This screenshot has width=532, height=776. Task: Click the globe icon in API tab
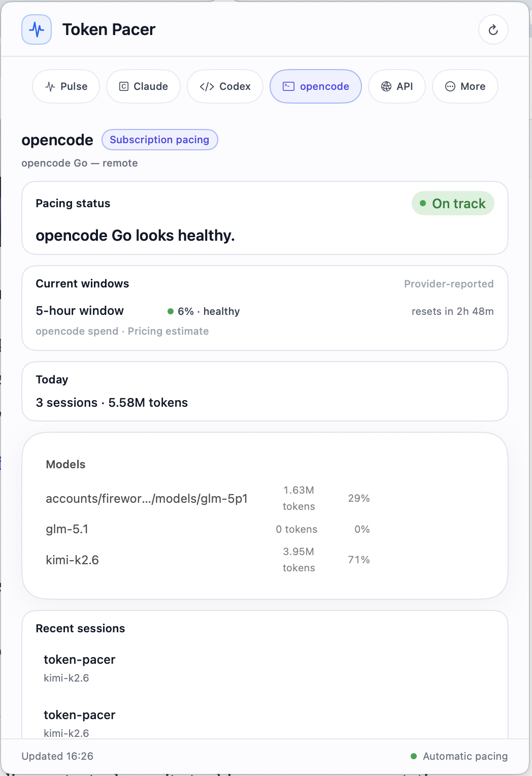pos(386,86)
